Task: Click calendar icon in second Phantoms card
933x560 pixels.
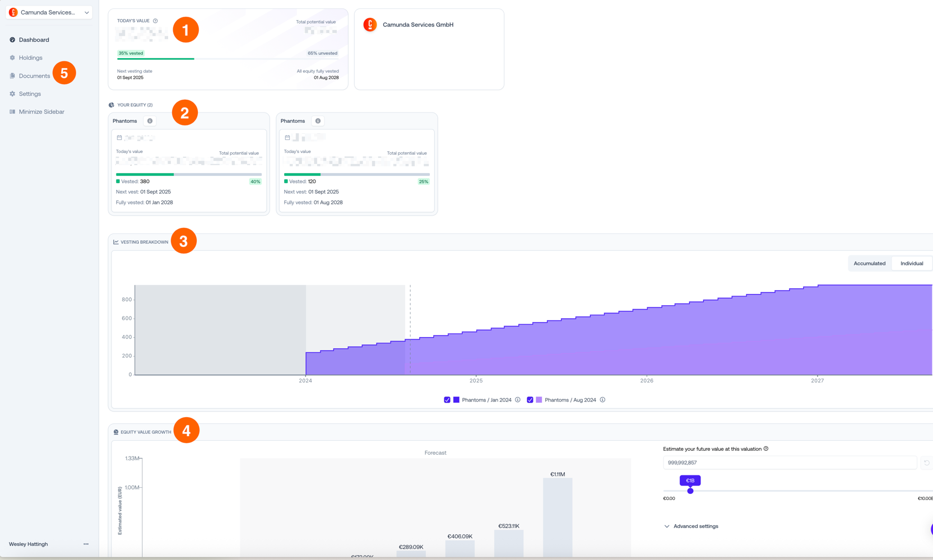Action: click(x=287, y=137)
